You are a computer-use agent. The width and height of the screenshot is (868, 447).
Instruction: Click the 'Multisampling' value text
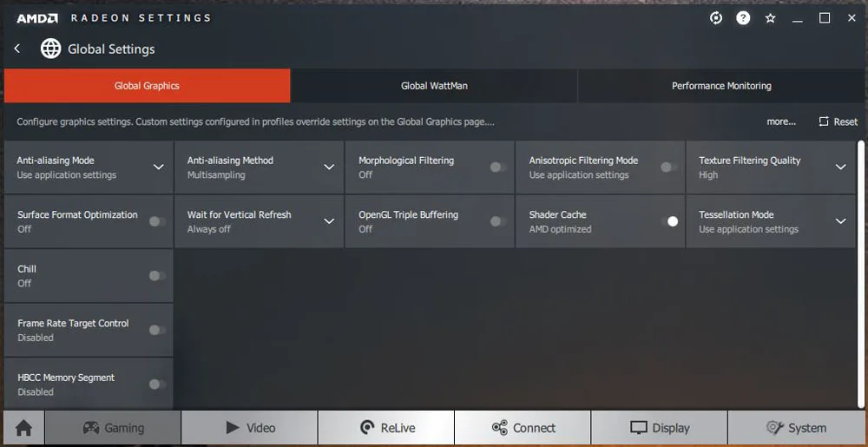(x=216, y=174)
